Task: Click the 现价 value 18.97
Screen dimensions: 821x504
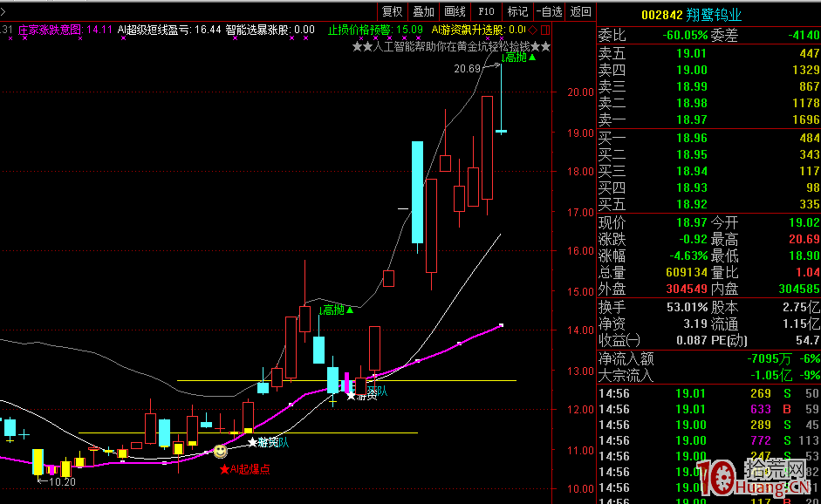Action: (x=692, y=223)
